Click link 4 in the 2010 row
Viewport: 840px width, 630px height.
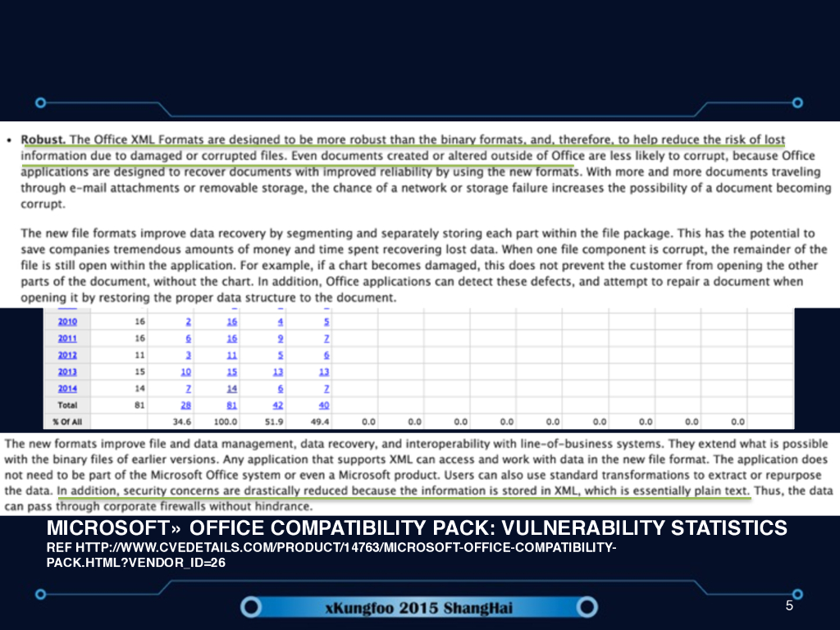click(281, 322)
